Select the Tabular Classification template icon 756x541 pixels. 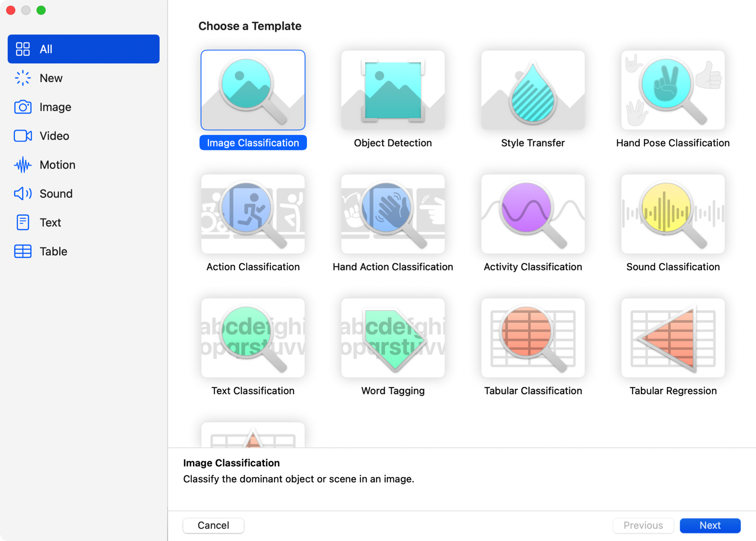point(533,338)
